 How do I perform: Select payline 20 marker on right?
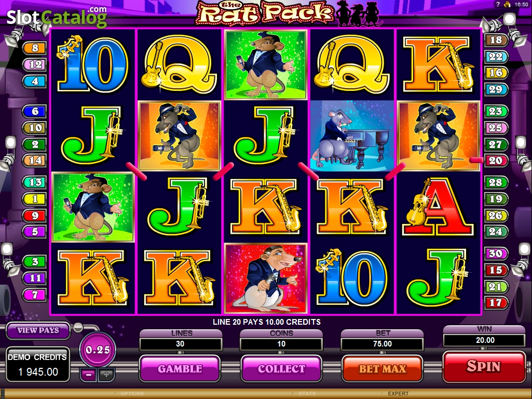pyautogui.click(x=496, y=161)
